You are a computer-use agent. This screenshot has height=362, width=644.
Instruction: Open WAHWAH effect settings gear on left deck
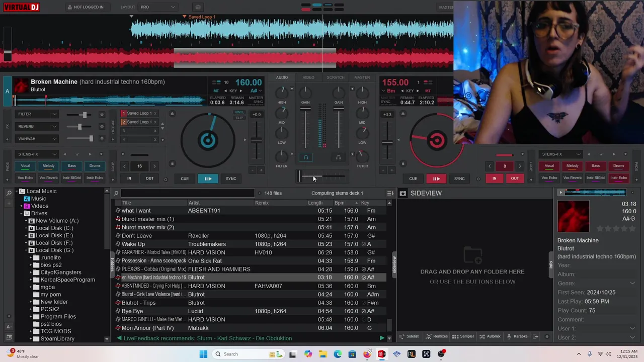(x=102, y=138)
